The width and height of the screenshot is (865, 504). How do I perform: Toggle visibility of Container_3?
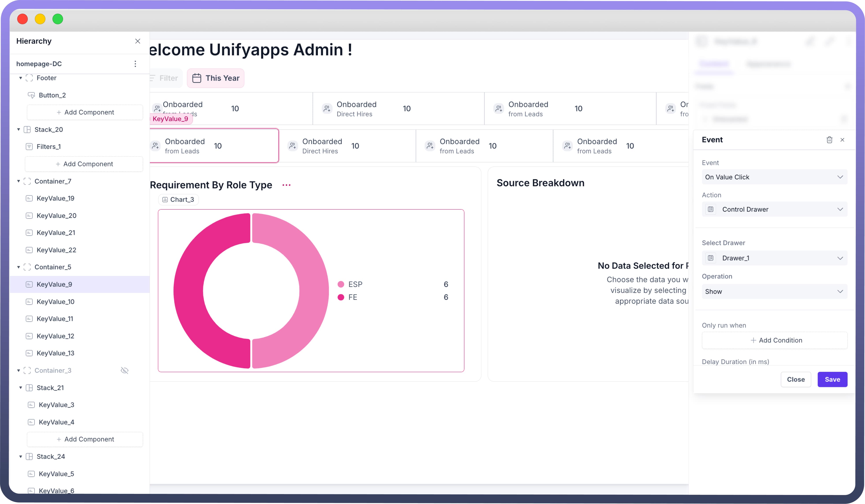pos(125,370)
